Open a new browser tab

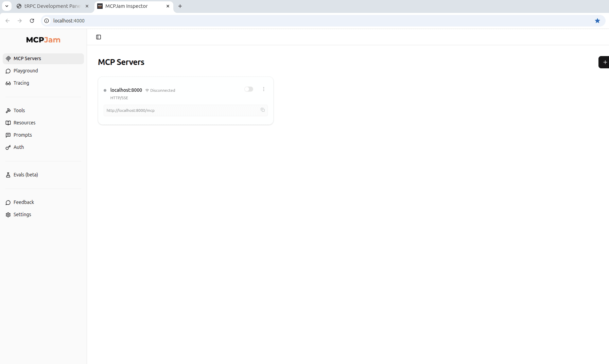[180, 6]
